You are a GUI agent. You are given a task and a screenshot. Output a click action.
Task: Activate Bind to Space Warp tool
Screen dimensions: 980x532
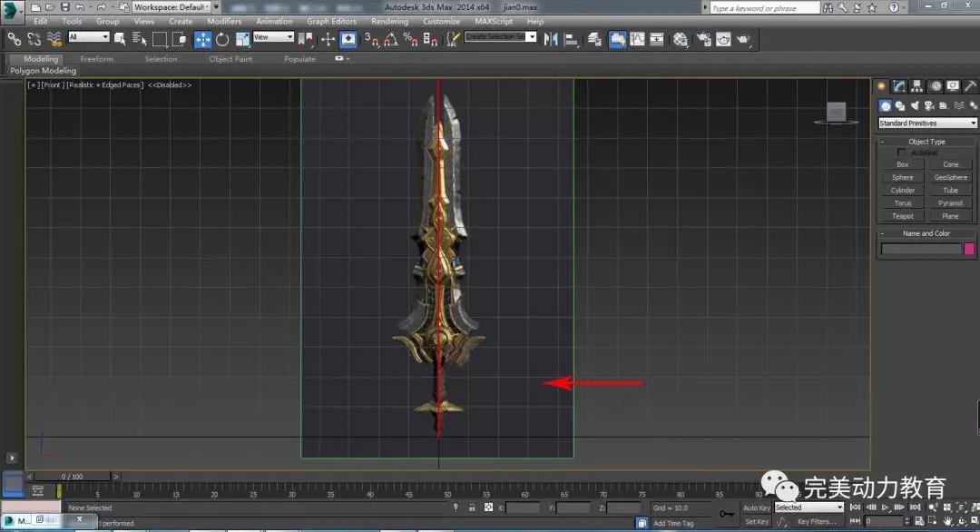[54, 39]
